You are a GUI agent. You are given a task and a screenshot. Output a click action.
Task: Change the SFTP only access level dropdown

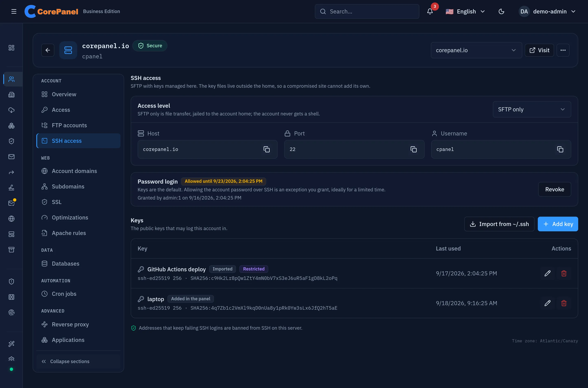click(532, 109)
